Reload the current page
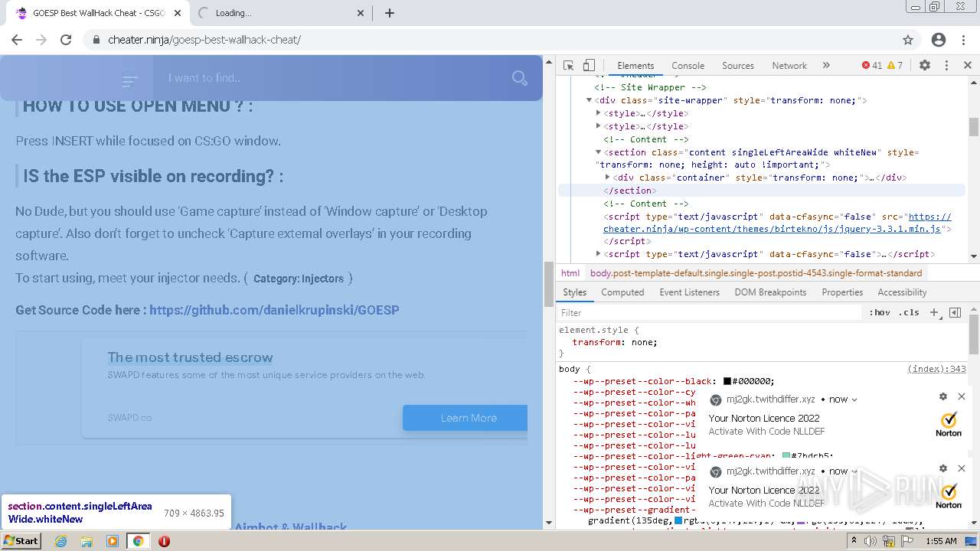The image size is (980, 551). [x=66, y=40]
